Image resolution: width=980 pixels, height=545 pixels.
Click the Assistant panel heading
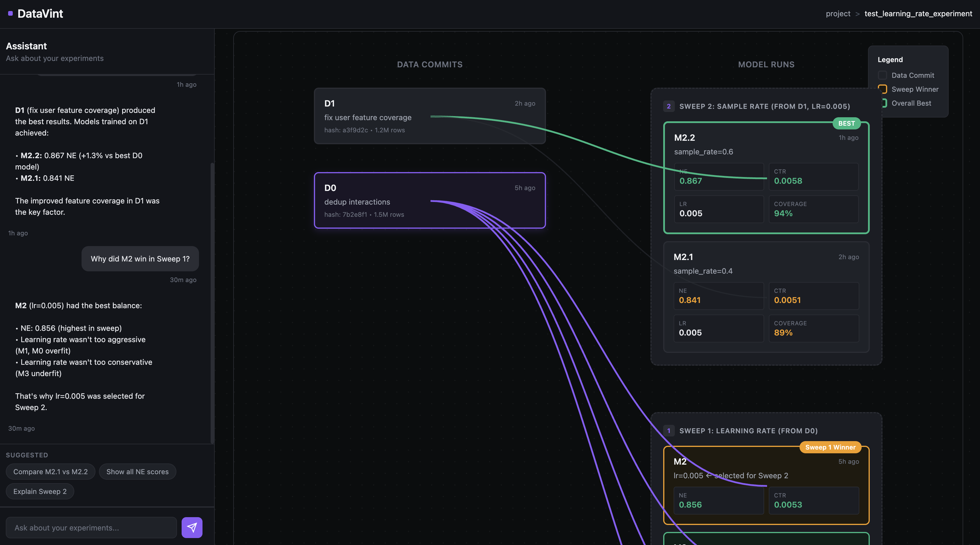click(x=26, y=46)
